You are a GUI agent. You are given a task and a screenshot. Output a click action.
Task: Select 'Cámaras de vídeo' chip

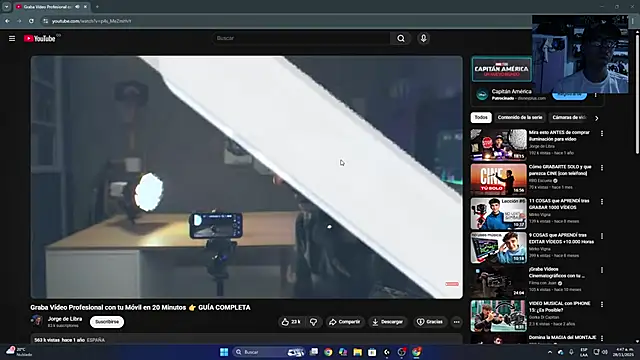pyautogui.click(x=569, y=118)
